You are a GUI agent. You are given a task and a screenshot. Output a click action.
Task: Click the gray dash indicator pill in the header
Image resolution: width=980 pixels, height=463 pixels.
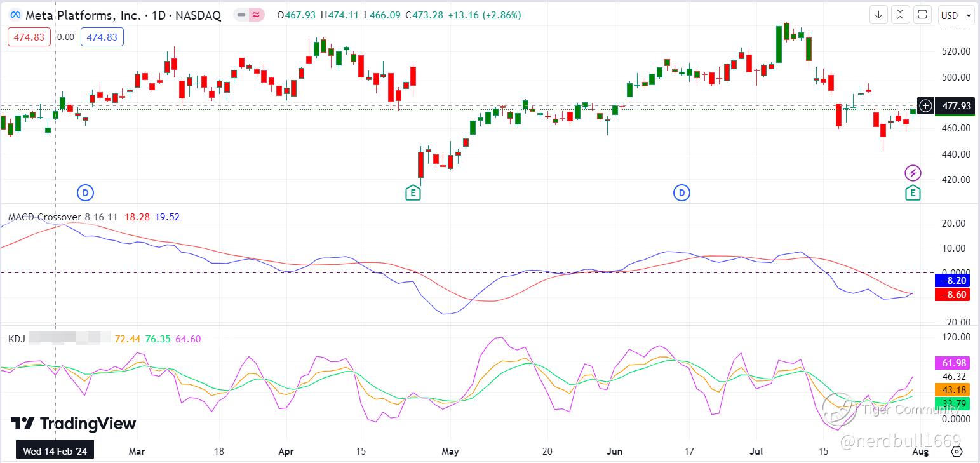click(241, 15)
